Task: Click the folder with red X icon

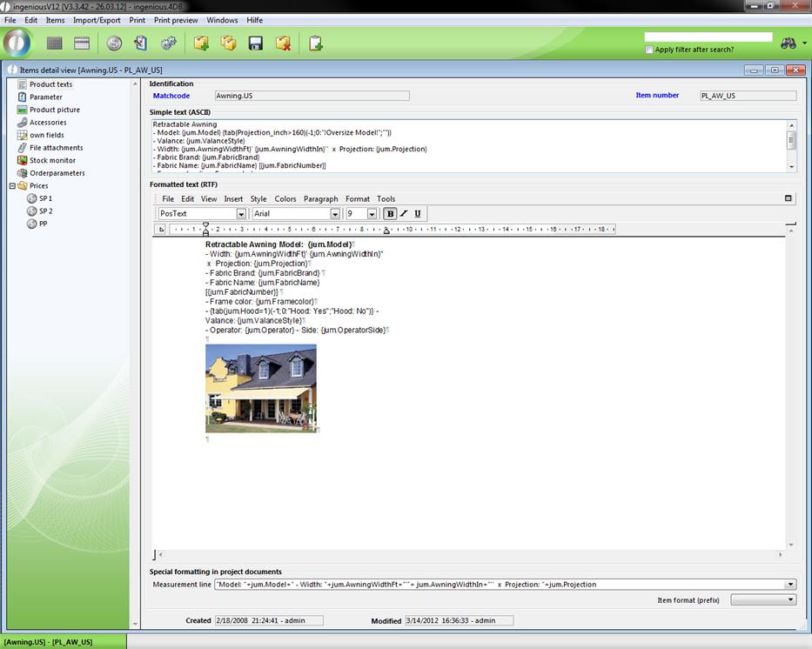Action: click(283, 43)
